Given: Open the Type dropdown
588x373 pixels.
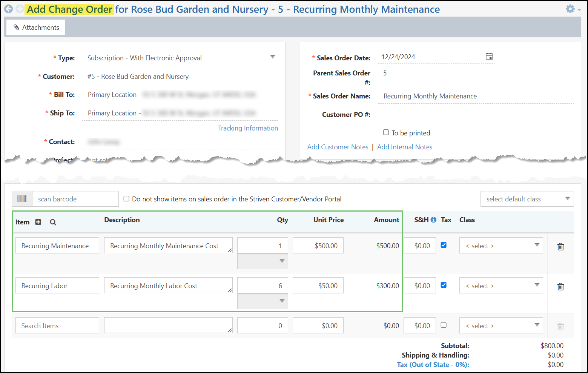Looking at the screenshot, I should coord(273,57).
